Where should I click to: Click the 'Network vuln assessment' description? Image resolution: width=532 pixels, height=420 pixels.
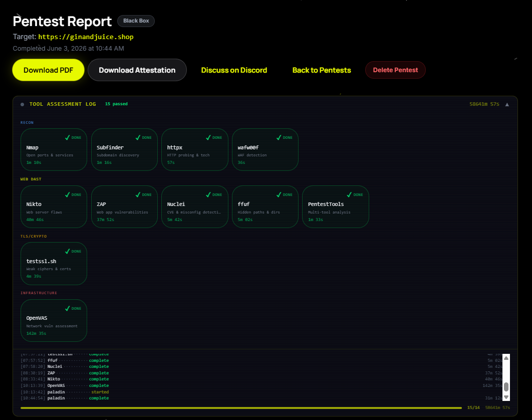click(x=52, y=326)
